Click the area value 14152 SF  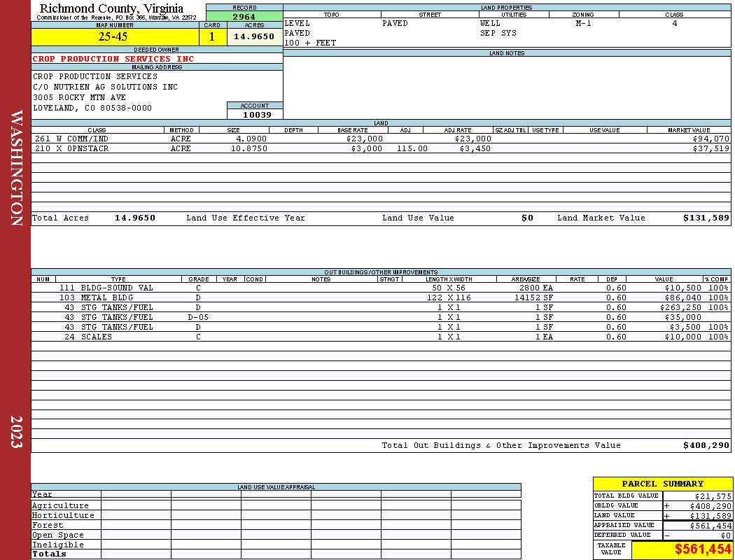tap(534, 297)
